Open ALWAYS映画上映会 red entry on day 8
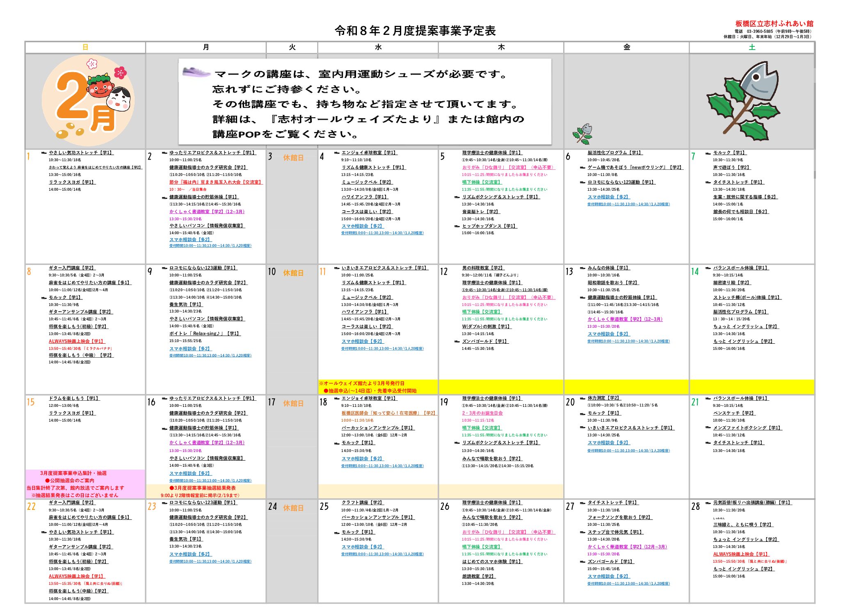Screen dimensions: 868x614 click(76, 341)
